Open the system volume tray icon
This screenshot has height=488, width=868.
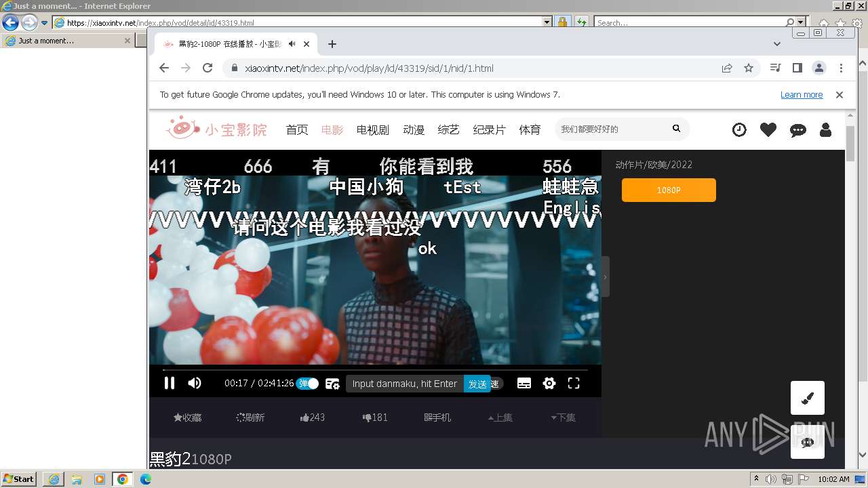pyautogui.click(x=770, y=479)
